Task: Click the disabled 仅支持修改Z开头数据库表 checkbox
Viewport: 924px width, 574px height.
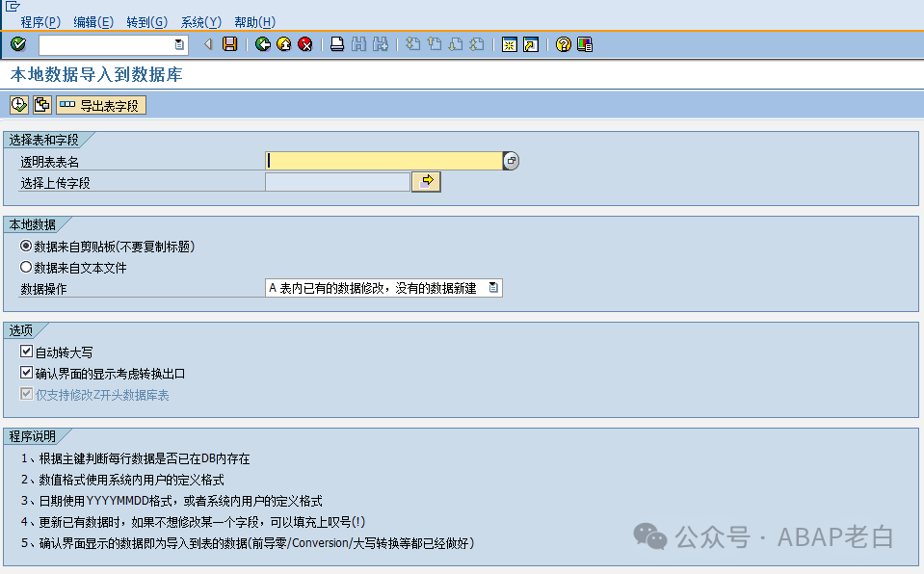Action: click(x=27, y=394)
